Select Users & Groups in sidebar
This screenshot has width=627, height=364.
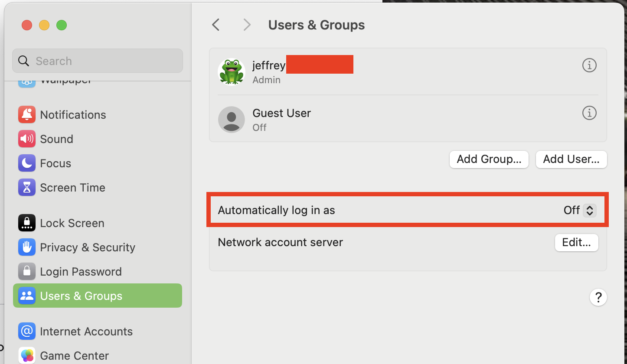98,296
